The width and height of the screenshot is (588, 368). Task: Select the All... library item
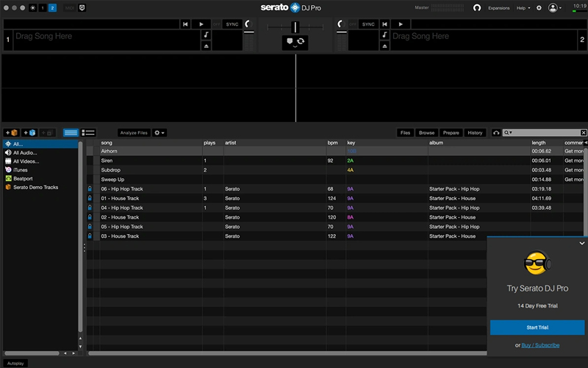point(40,144)
